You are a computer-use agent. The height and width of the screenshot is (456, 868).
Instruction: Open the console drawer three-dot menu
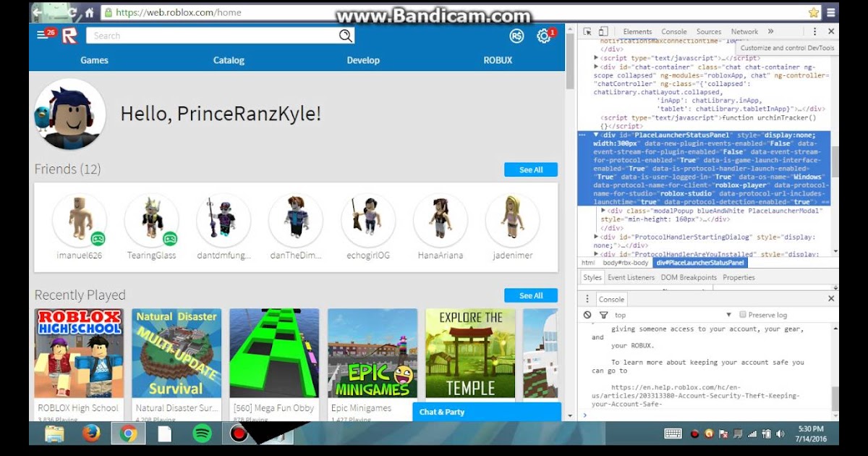pyautogui.click(x=588, y=299)
